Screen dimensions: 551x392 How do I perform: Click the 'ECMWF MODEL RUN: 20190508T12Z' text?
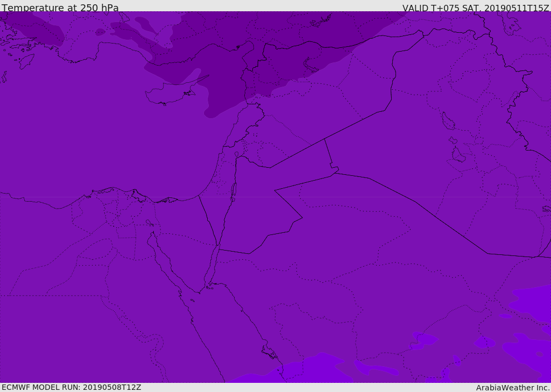tap(72, 387)
